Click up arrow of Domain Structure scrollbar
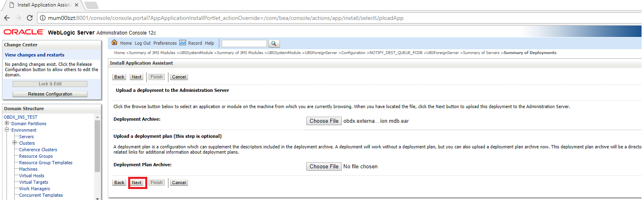 pyautogui.click(x=97, y=117)
